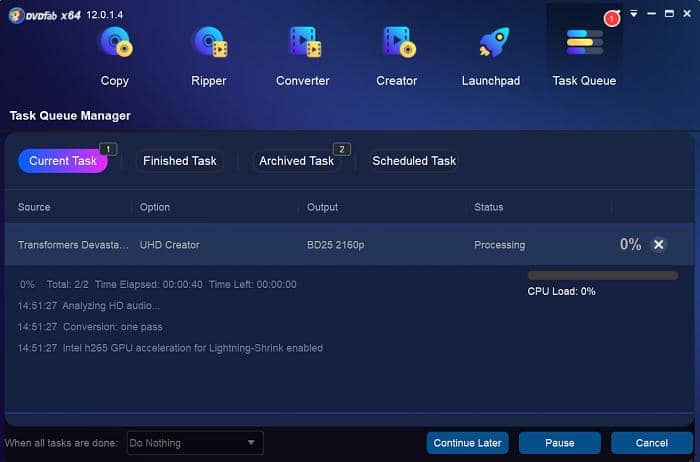Open the Converter module icon
Viewport: 700px width, 462px height.
[304, 42]
